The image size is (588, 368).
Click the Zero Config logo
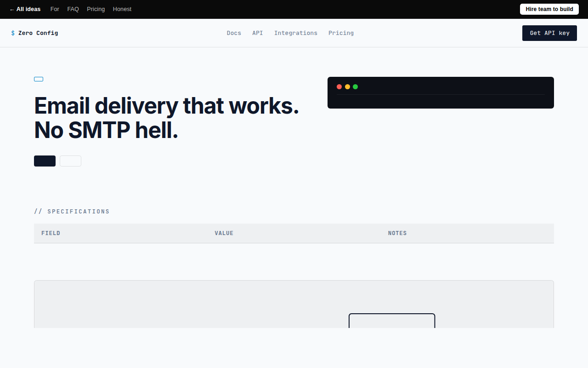[34, 33]
